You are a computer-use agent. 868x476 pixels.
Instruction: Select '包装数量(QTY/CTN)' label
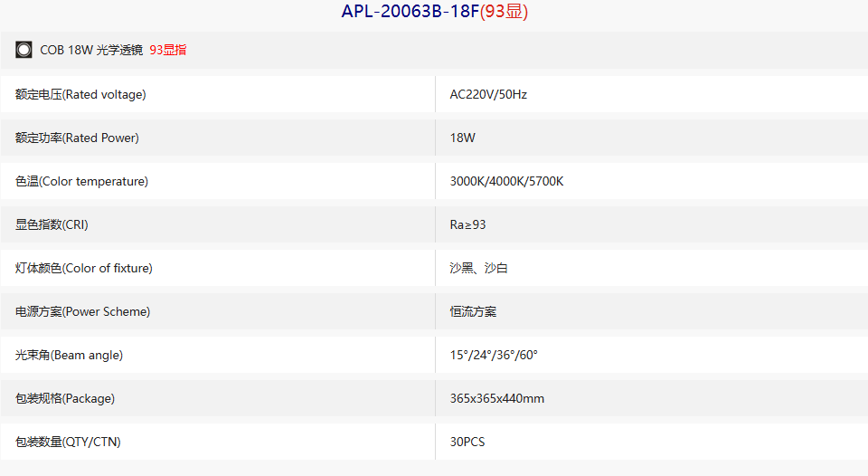tap(68, 442)
